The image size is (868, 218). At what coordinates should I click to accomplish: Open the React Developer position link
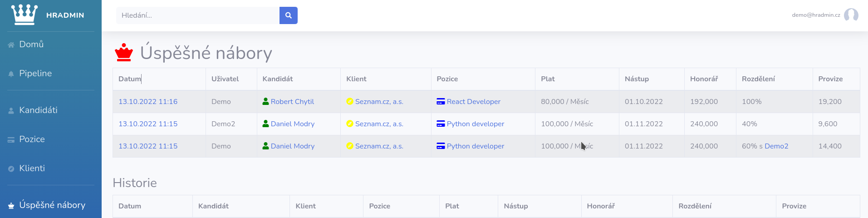tap(474, 102)
